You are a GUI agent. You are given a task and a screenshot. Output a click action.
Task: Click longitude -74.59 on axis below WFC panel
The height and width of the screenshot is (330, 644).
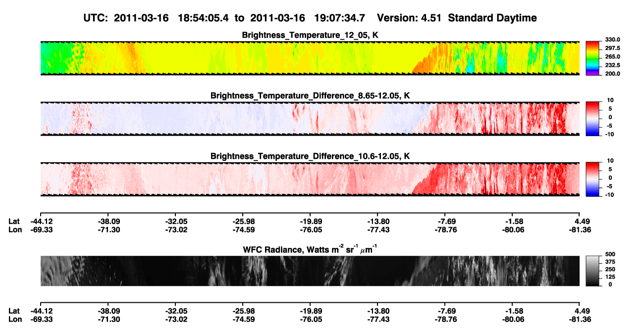coord(243,319)
